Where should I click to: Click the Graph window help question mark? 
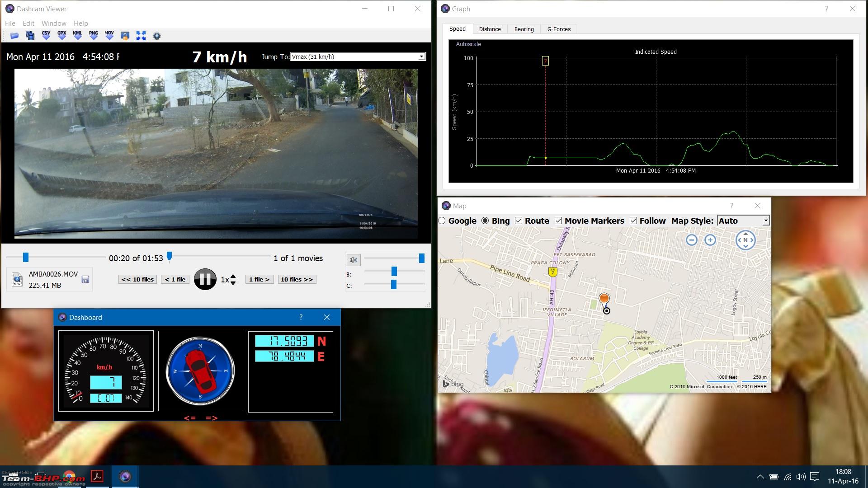click(x=826, y=9)
